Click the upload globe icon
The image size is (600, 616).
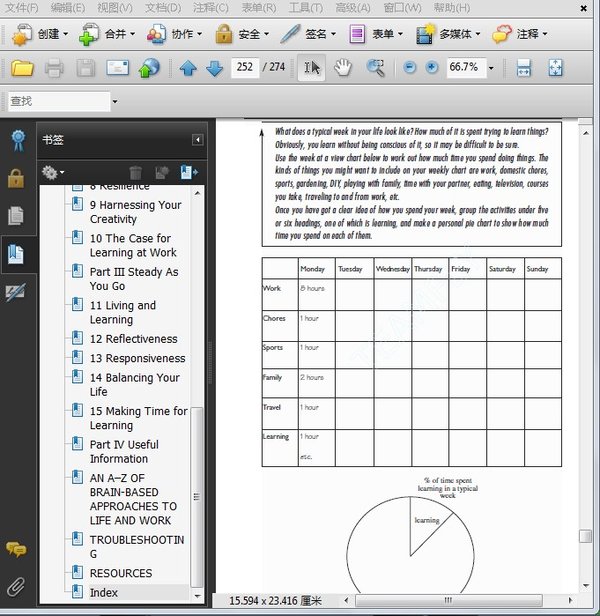(149, 68)
